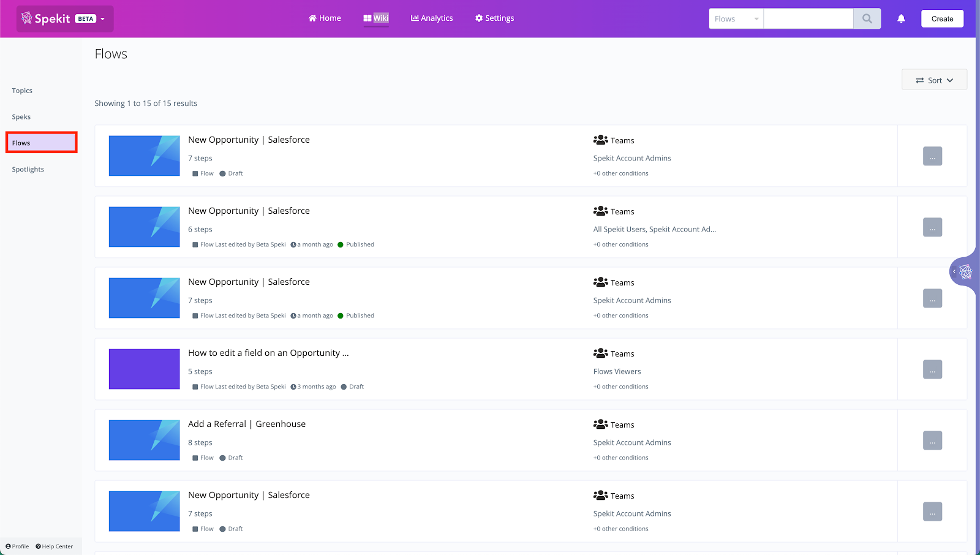Click +0 other conditions on Flows Viewers card
This screenshot has height=555, width=980.
tap(620, 387)
